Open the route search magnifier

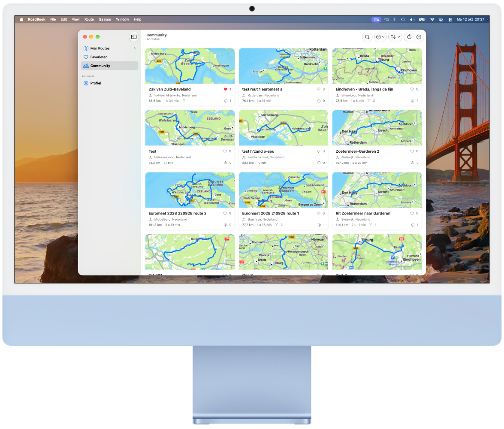pyautogui.click(x=367, y=37)
